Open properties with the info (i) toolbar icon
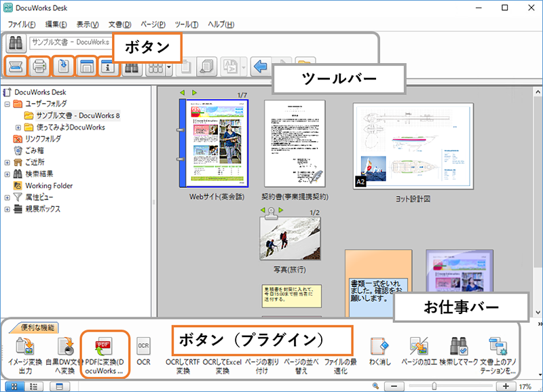Screen dimensions: 543x392 108,66
